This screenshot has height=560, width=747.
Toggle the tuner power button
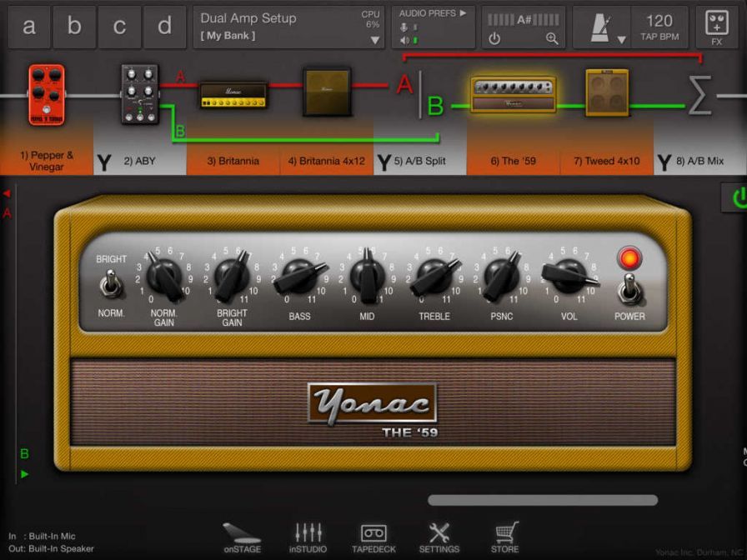point(494,38)
